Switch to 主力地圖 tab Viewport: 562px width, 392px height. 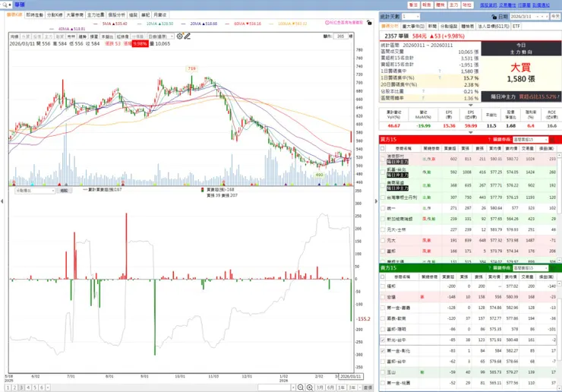(96, 14)
